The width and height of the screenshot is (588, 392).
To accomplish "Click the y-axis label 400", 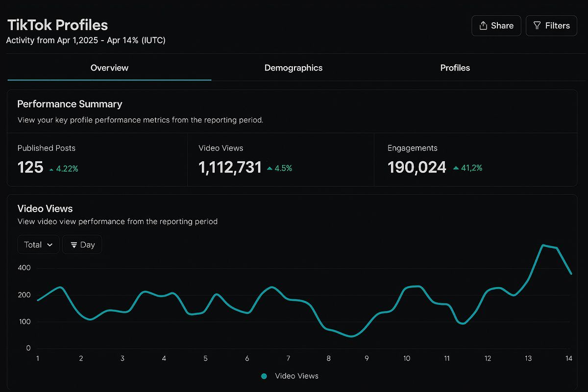I will (25, 268).
